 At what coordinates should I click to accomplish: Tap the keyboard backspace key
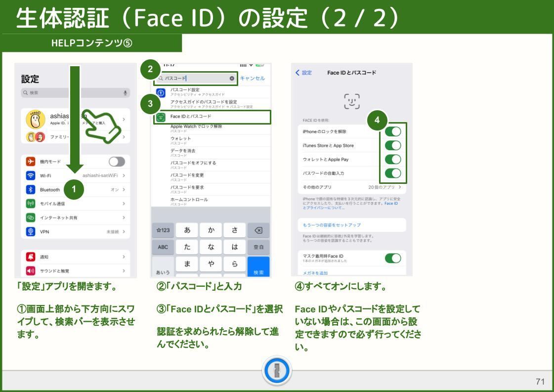pyautogui.click(x=258, y=230)
